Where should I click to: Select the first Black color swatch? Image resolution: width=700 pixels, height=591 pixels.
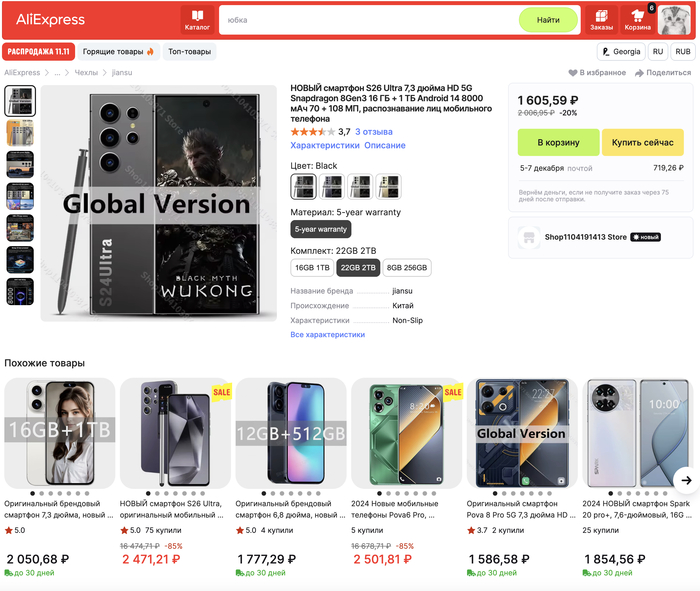303,186
